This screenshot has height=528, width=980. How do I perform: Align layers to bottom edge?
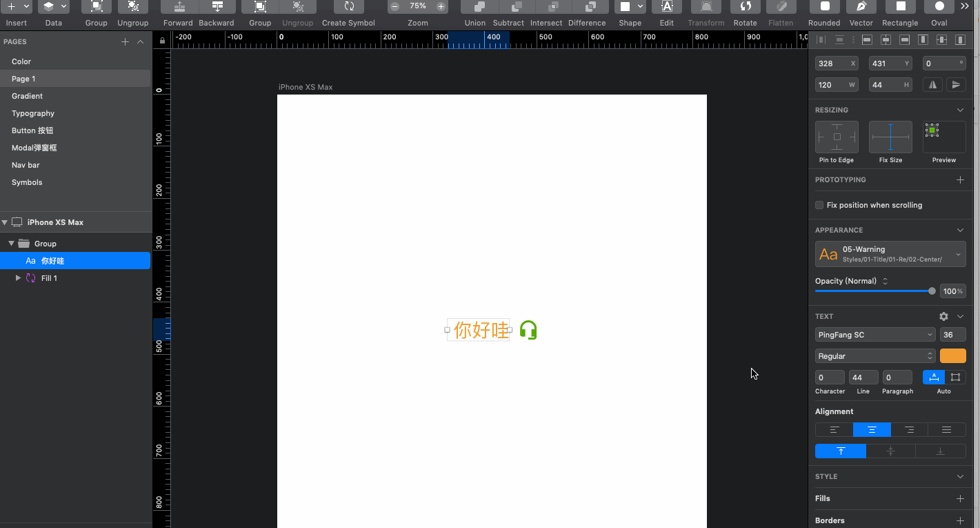(961, 41)
